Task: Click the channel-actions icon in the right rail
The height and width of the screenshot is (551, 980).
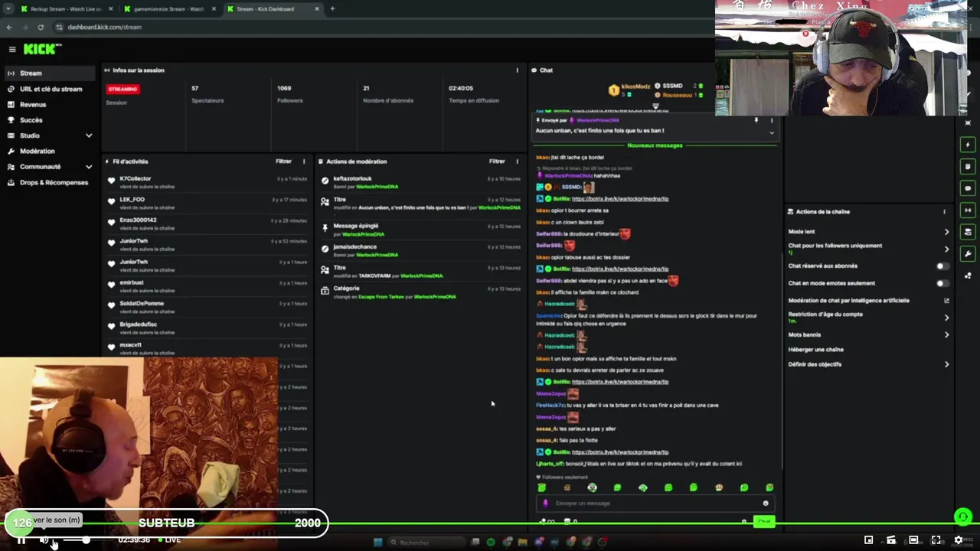Action: click(968, 232)
